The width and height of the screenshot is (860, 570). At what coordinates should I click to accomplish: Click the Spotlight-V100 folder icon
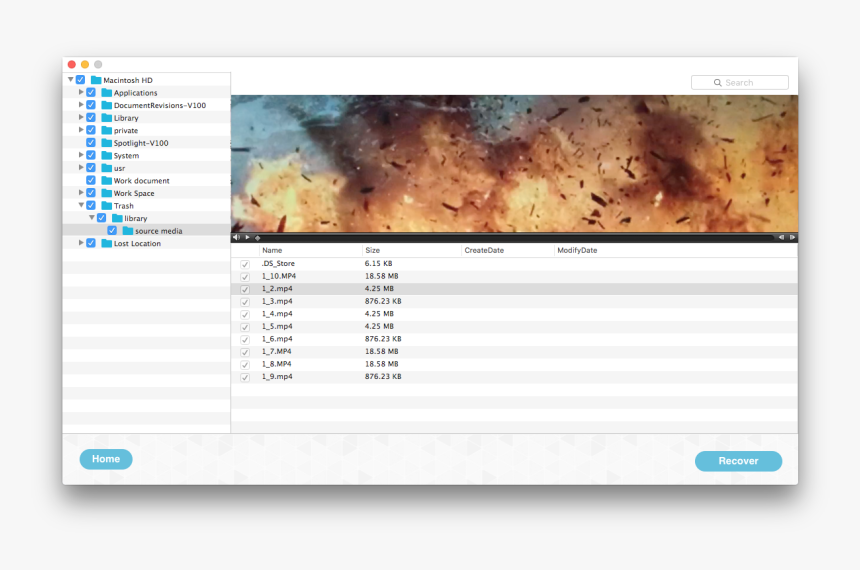[x=107, y=143]
